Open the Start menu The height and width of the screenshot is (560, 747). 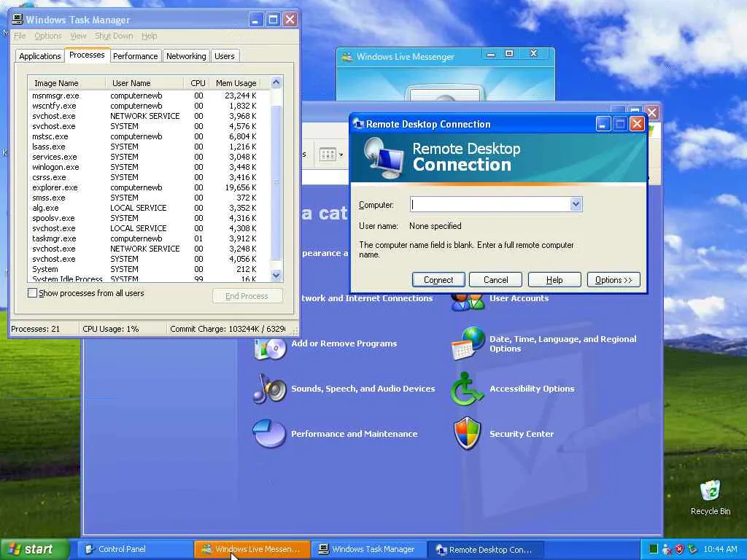(x=34, y=549)
